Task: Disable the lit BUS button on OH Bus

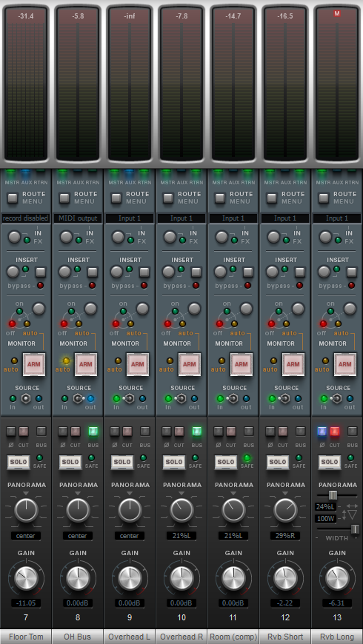Action: (x=93, y=432)
